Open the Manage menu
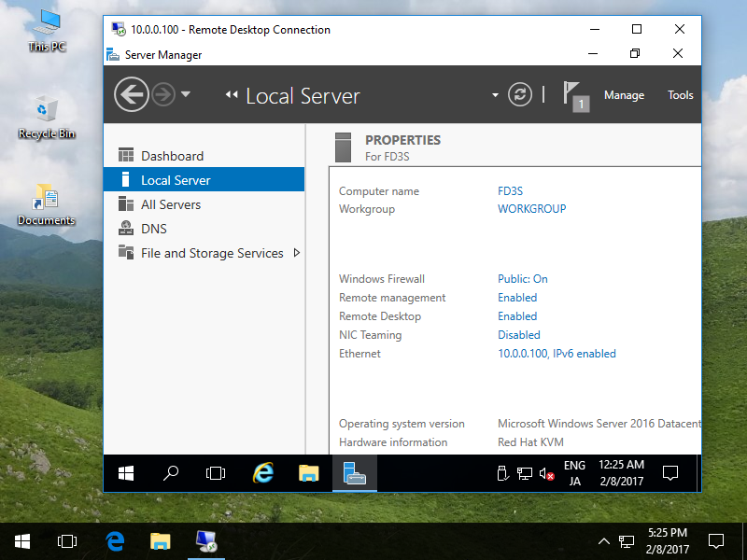The height and width of the screenshot is (560, 747). [624, 94]
